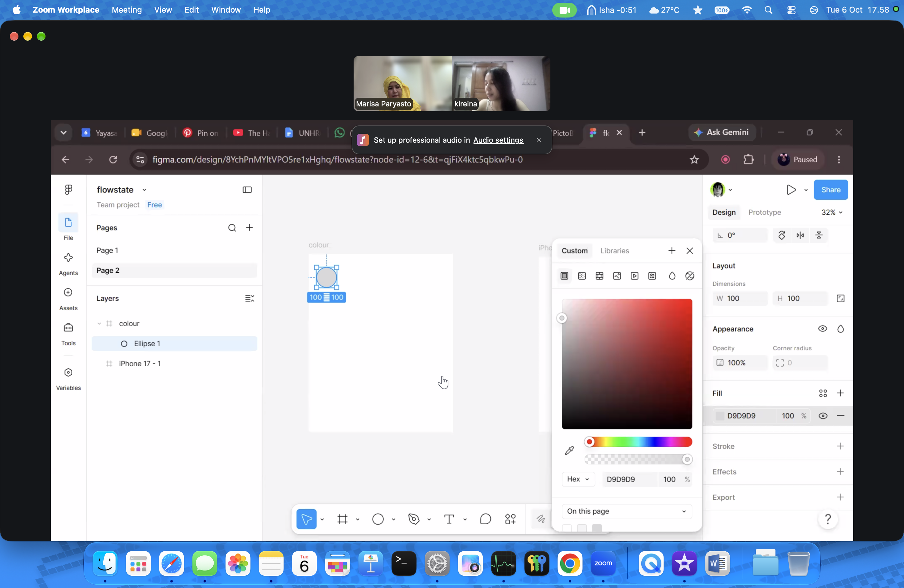The image size is (904, 588).
Task: Switch to the Prototype tab
Action: click(x=765, y=212)
